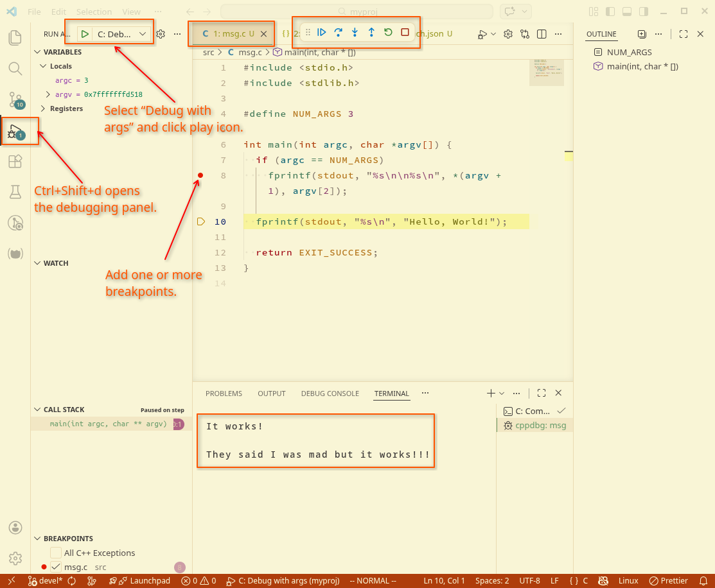This screenshot has width=715, height=588.
Task: Toggle the primary side bar visibility
Action: [x=610, y=12]
